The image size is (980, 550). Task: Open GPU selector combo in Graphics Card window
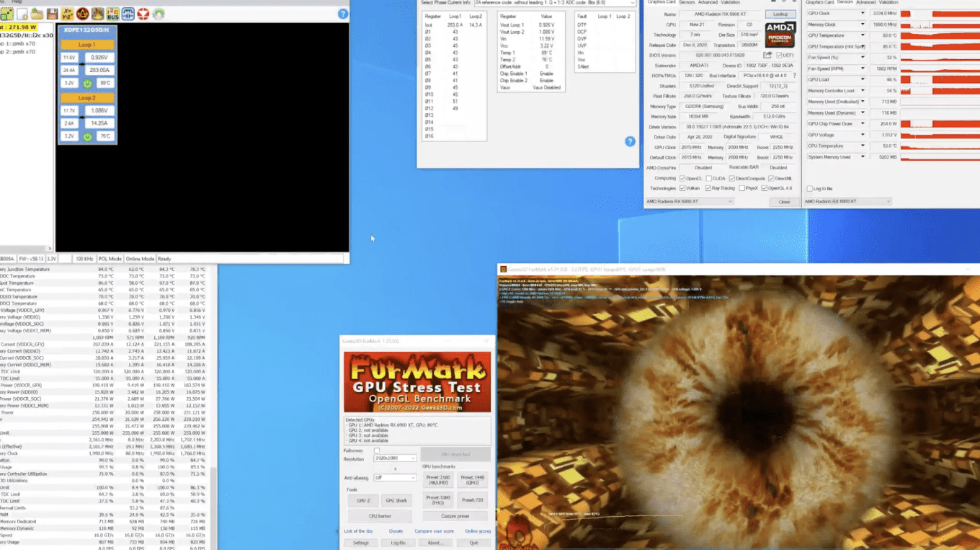(689, 202)
